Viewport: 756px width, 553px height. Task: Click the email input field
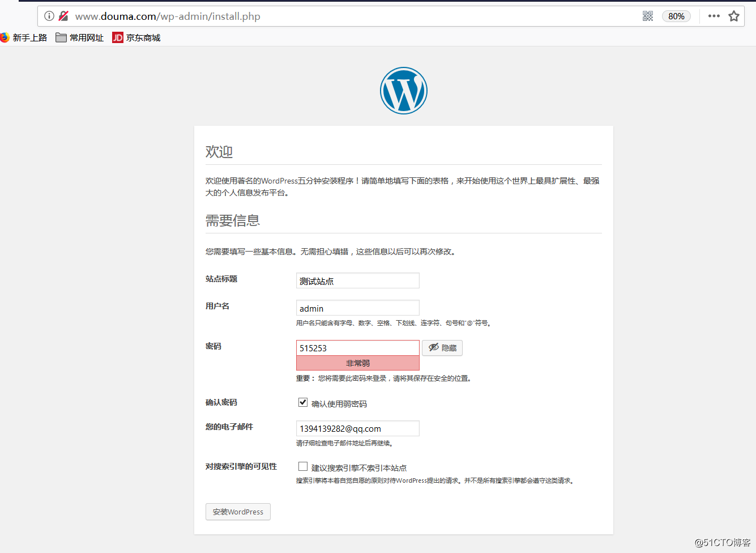coord(358,428)
